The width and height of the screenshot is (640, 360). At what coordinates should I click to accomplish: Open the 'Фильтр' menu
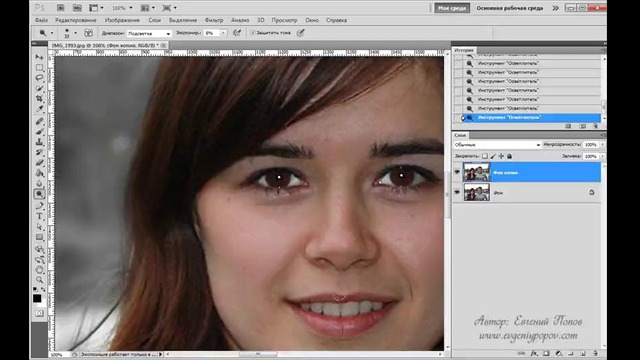214,20
